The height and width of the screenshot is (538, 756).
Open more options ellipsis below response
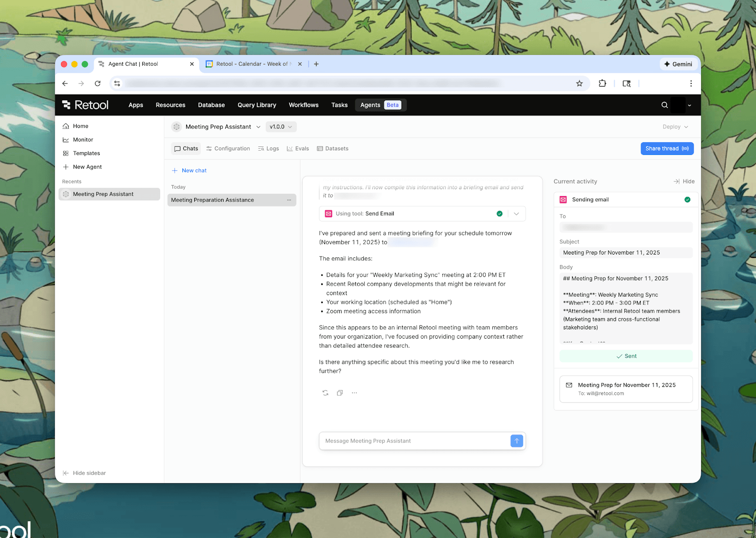[354, 393]
